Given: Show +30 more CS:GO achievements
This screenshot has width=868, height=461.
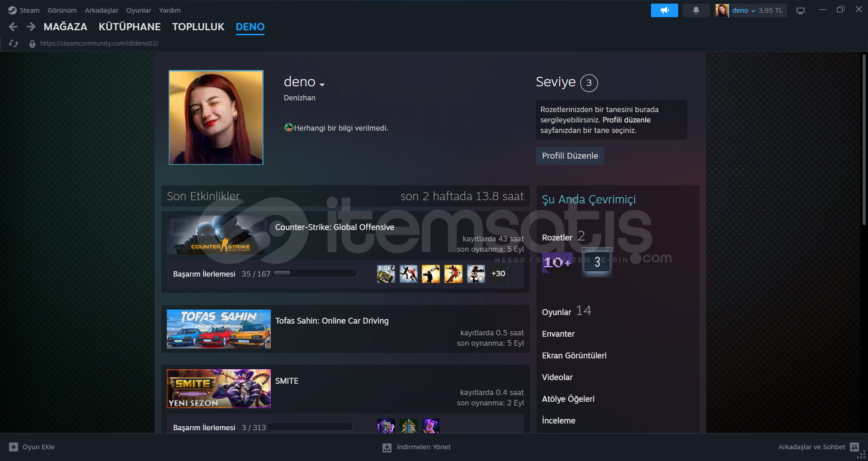Looking at the screenshot, I should [498, 274].
